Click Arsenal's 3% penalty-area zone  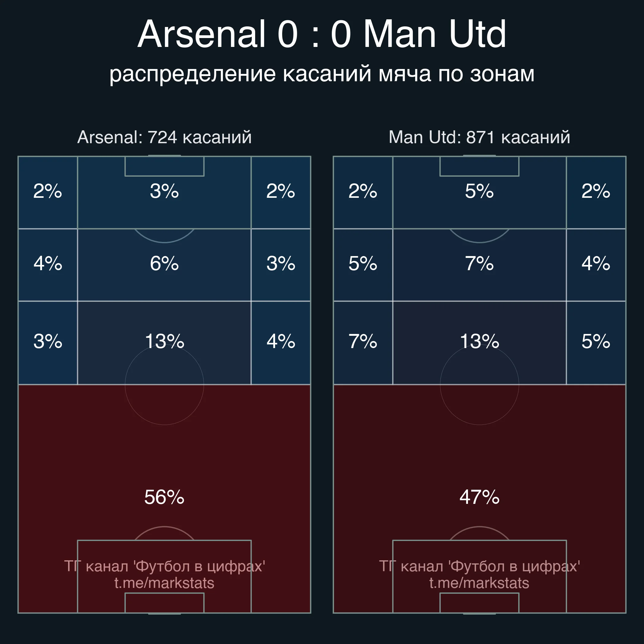(164, 191)
